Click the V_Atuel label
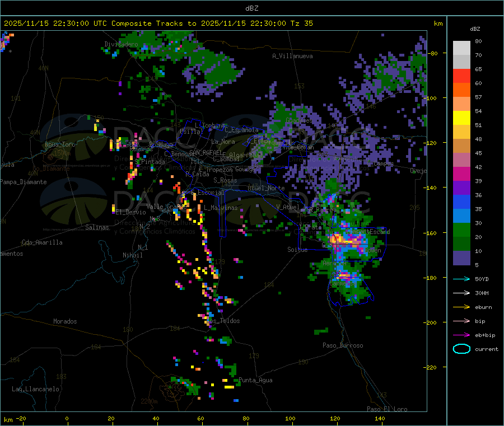 (288, 207)
